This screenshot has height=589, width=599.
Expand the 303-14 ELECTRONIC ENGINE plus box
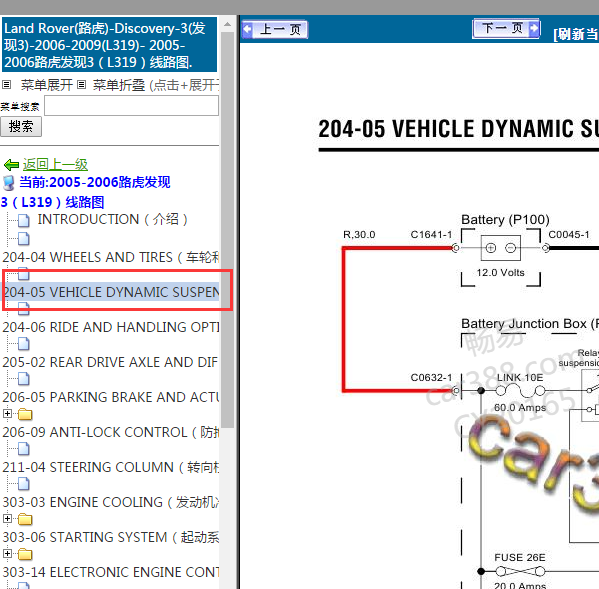(7, 553)
